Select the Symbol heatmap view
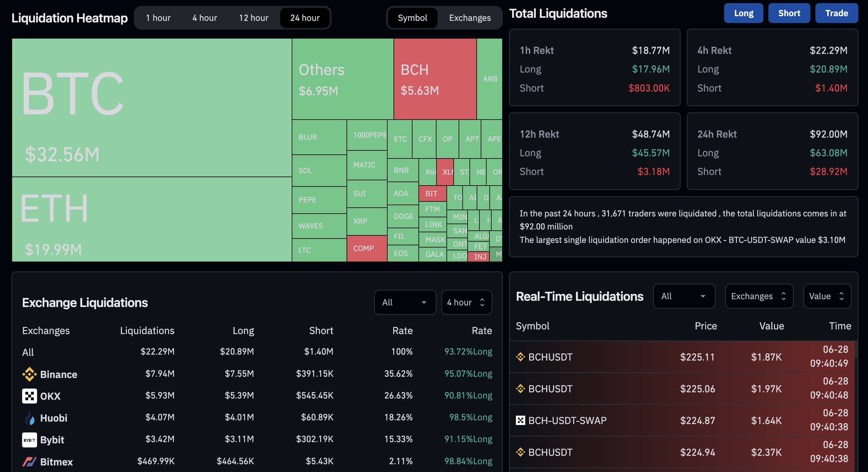 coord(412,18)
